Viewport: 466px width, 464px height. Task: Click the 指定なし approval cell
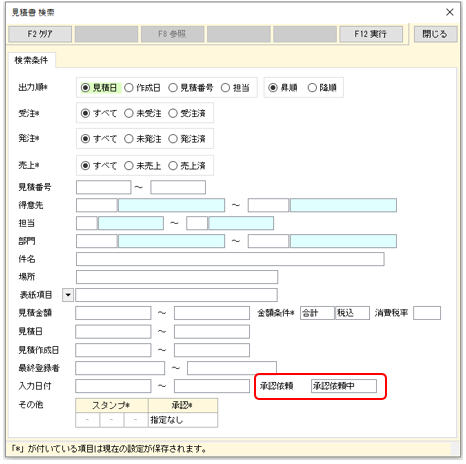click(x=183, y=420)
